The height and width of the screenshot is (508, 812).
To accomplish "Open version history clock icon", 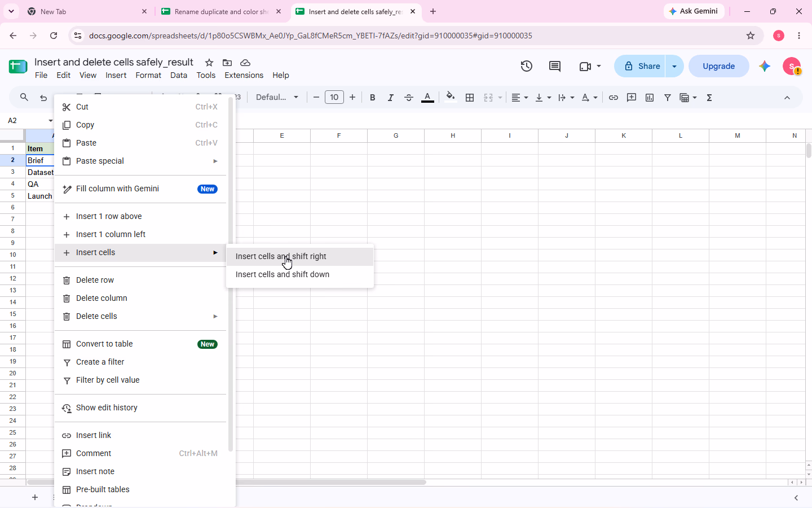I will tap(526, 66).
